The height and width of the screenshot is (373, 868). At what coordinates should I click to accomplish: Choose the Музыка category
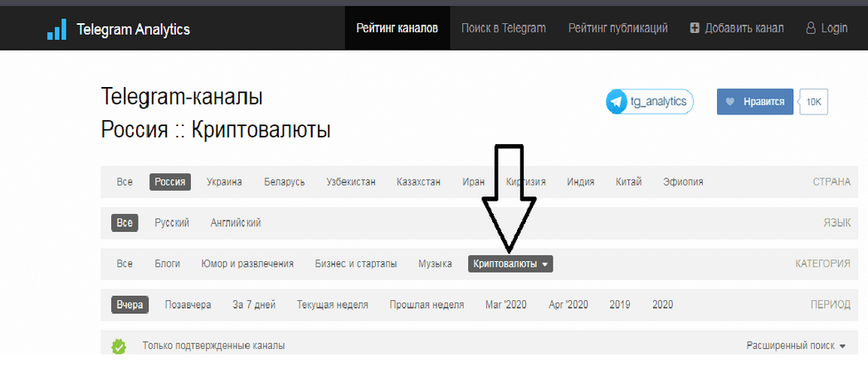435,264
